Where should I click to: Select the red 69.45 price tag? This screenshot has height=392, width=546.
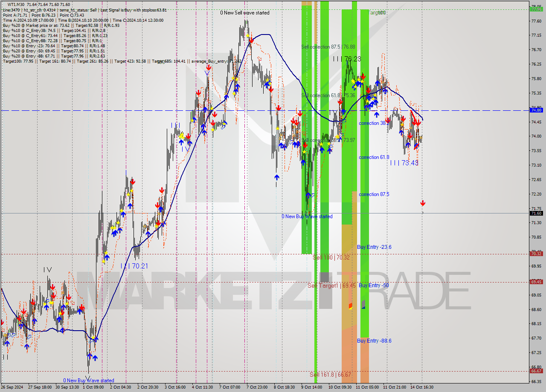536,282
